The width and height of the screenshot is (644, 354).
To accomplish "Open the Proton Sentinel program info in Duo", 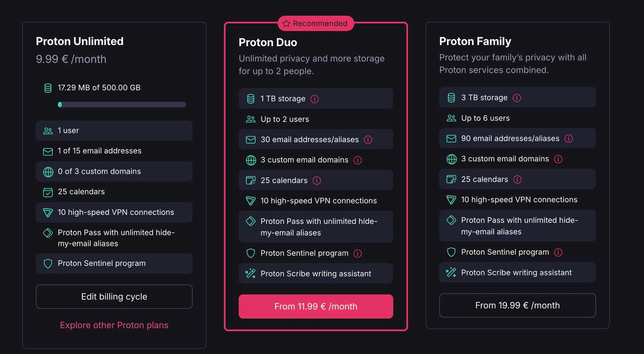I will pos(358,254).
